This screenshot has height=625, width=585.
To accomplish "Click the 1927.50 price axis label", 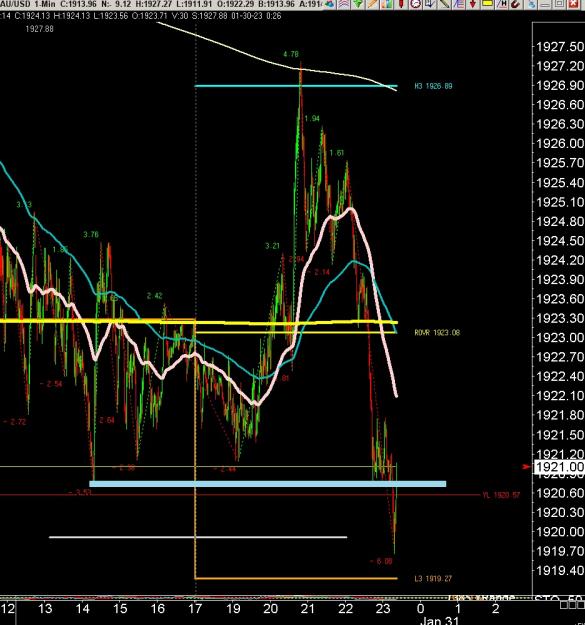I will pos(559,47).
